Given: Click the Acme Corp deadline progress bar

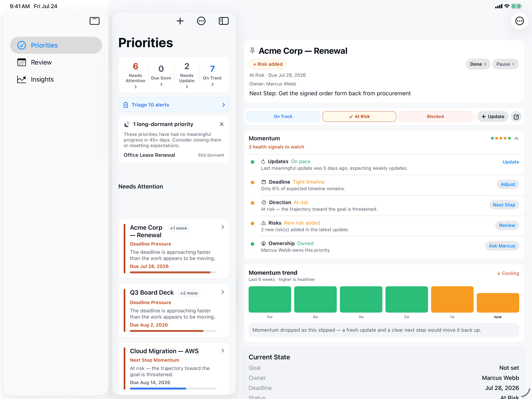Looking at the screenshot, I should tap(173, 273).
